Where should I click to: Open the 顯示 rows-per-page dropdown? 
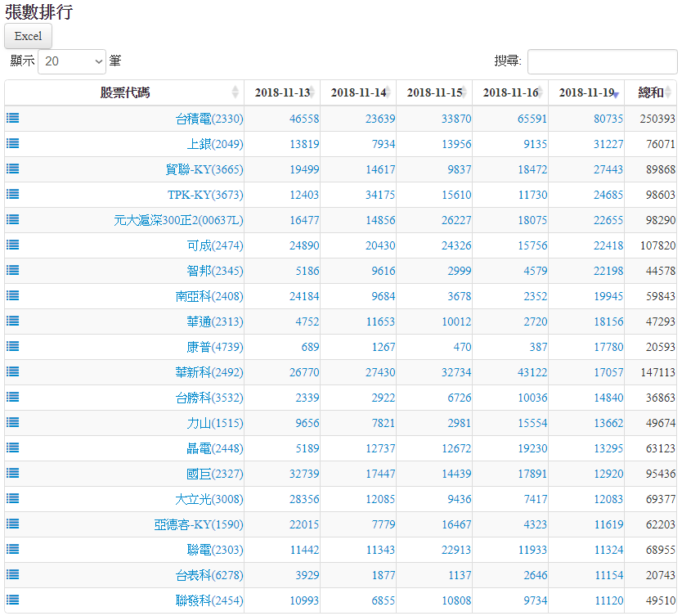point(72,61)
